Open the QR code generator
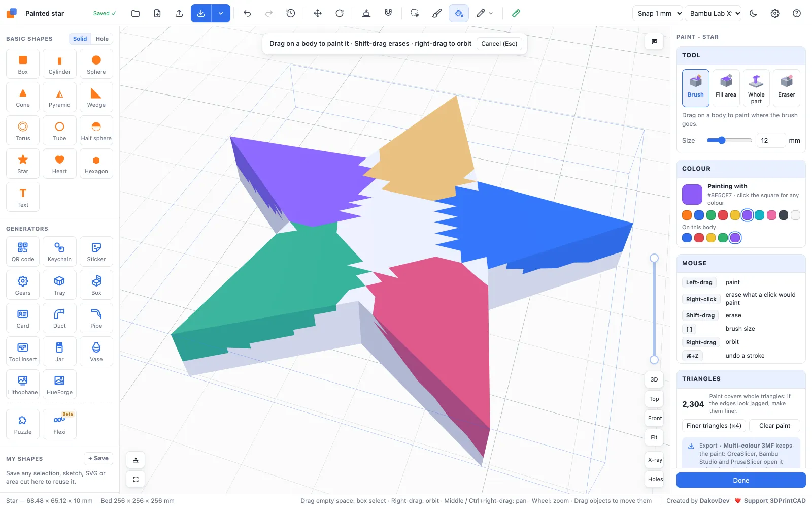The height and width of the screenshot is (508, 812). click(23, 251)
